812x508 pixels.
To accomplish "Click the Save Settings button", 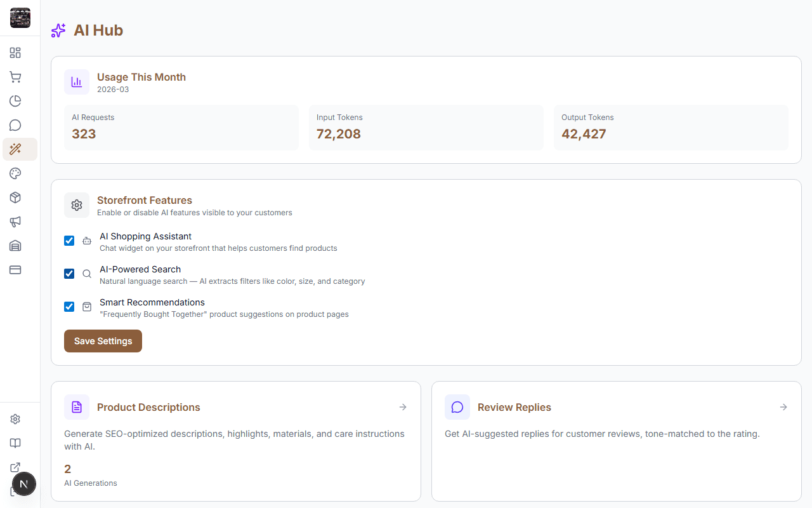I will tap(103, 341).
